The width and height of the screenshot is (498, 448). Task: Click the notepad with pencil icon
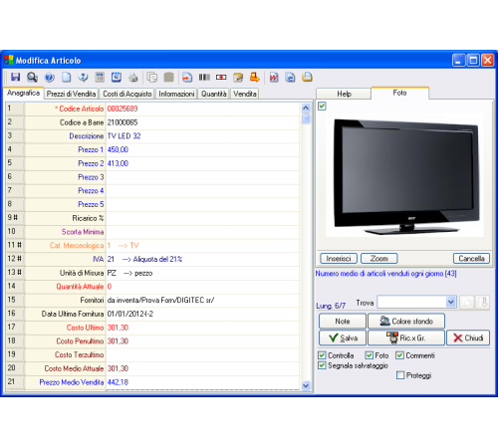click(238, 77)
